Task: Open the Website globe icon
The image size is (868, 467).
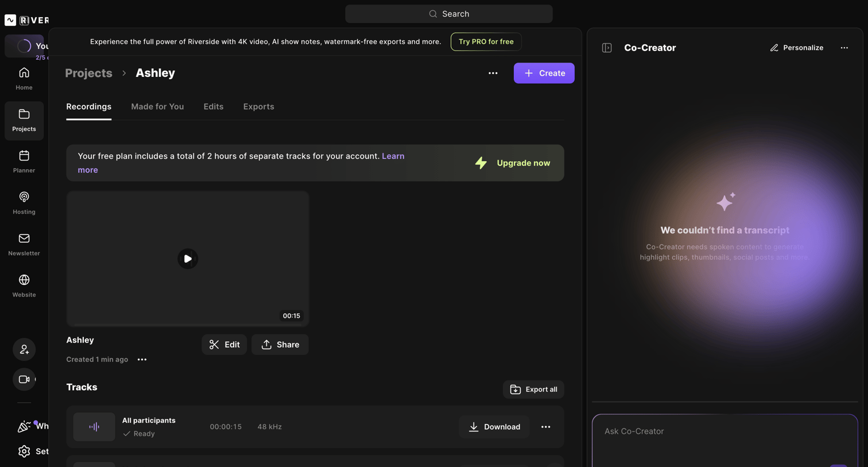Action: click(x=24, y=280)
